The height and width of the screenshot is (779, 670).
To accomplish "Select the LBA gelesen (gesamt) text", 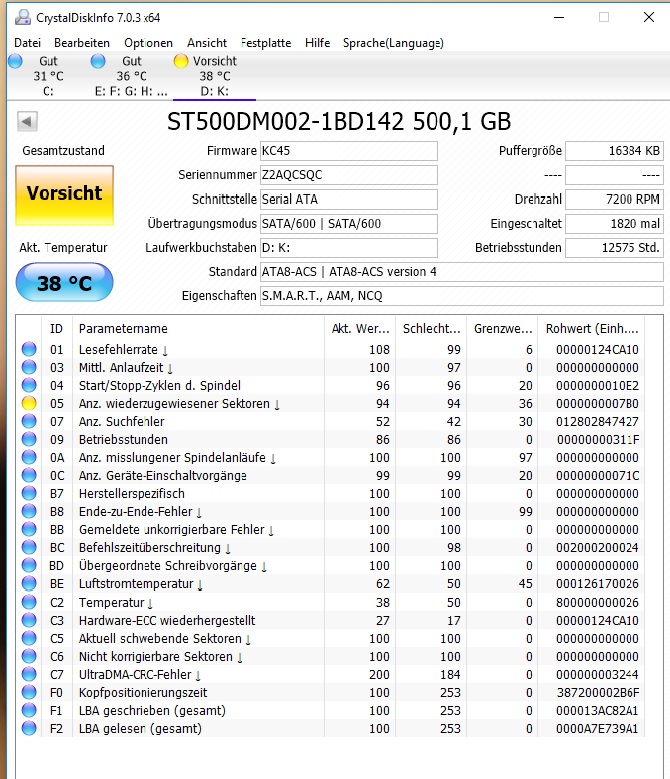I will (x=140, y=728).
